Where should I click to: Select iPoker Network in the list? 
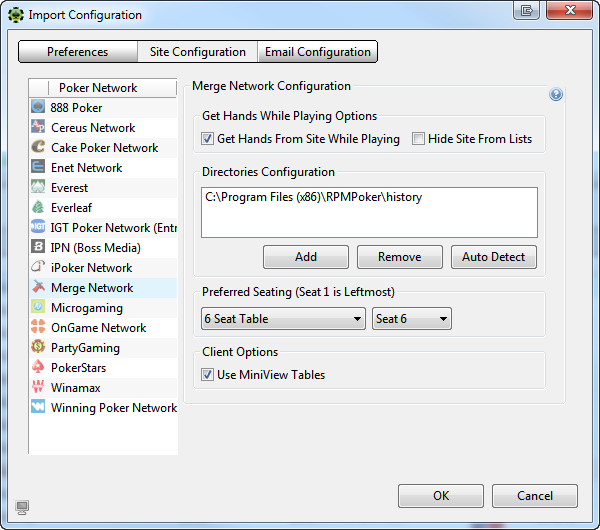click(103, 267)
